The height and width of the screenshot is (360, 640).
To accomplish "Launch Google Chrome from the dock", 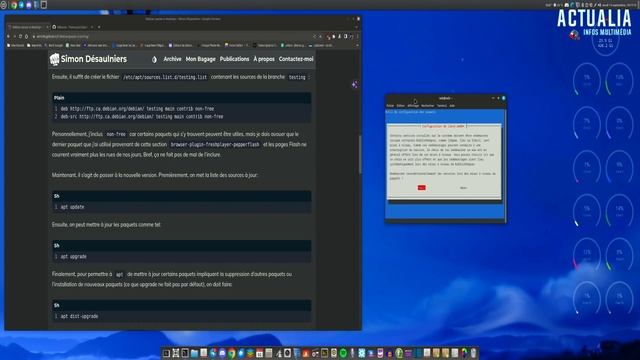I will click(231, 353).
